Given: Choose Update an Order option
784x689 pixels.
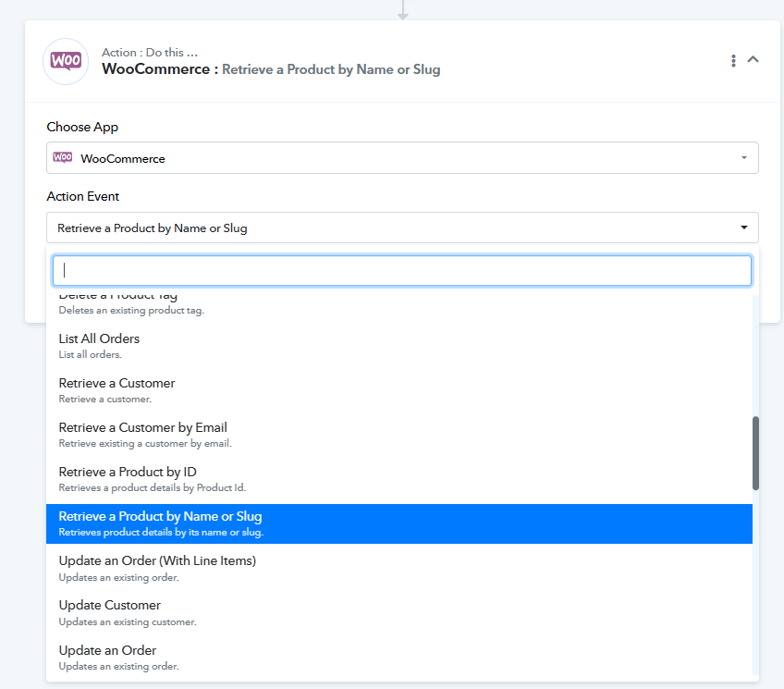Looking at the screenshot, I should (399, 657).
